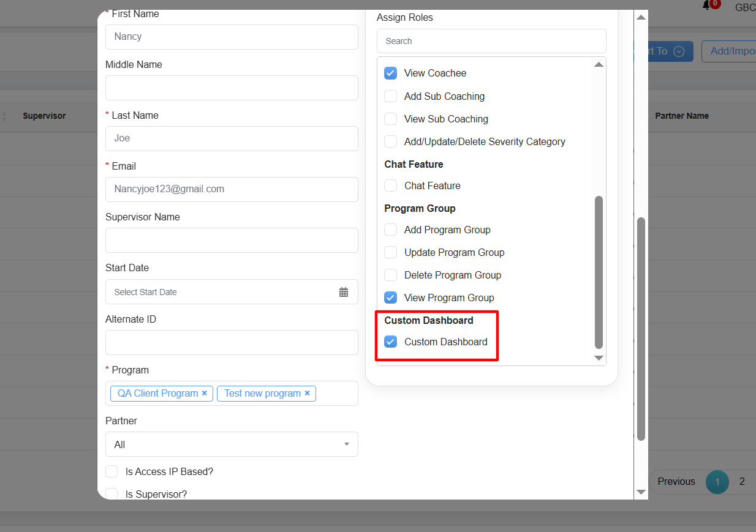Click the notification bell icon
The height and width of the screenshot is (532, 756).
tap(706, 6)
